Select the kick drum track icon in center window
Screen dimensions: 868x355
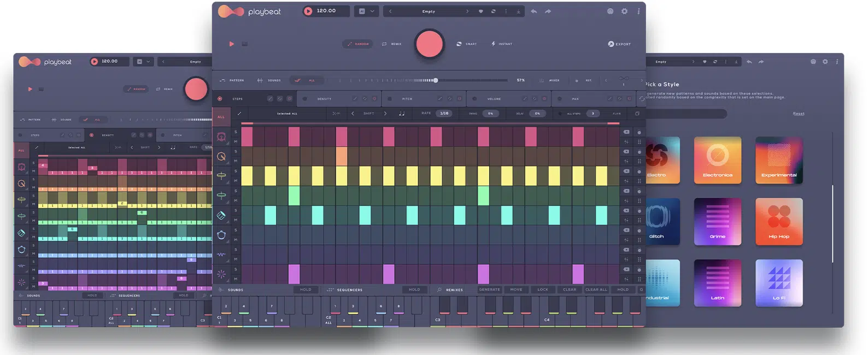[x=221, y=137]
